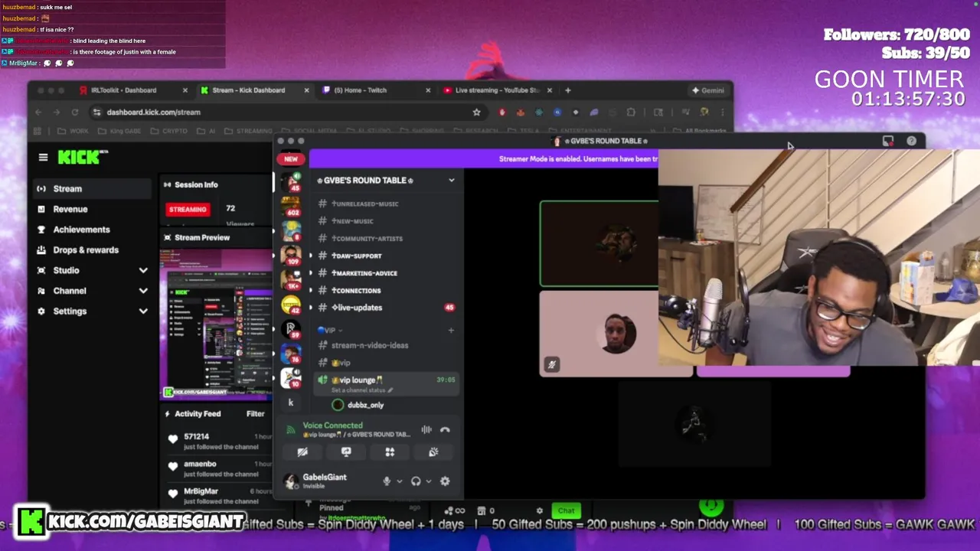Open the Discord server with badge 59
Viewport: 980px width, 551px height.
click(x=290, y=329)
